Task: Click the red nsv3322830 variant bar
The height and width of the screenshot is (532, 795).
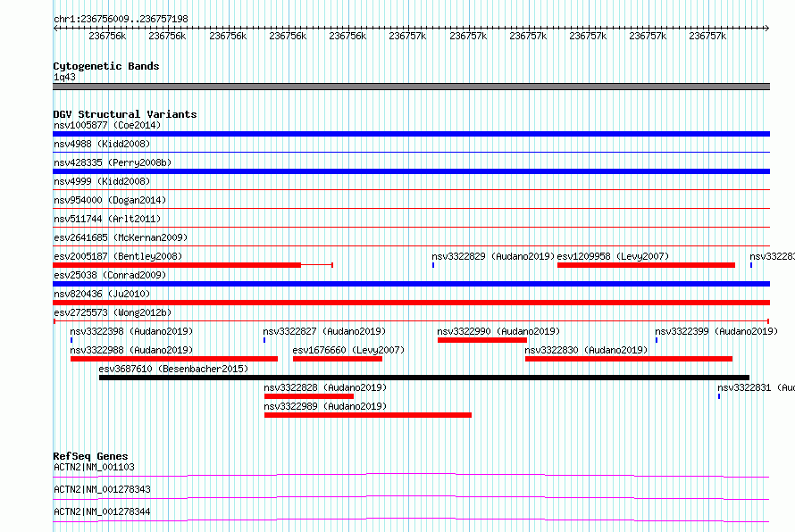Action: tap(629, 359)
